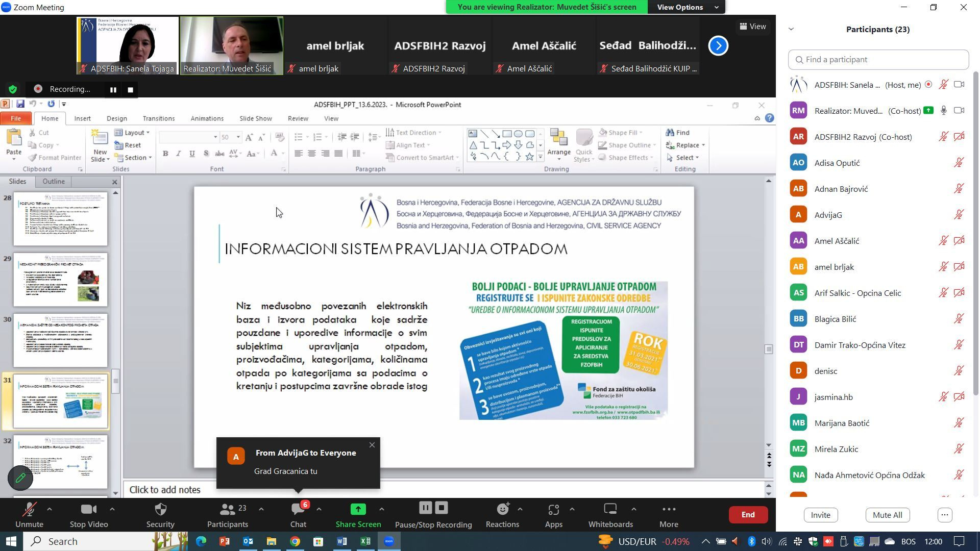The image size is (980, 551).
Task: Expand the arrow next to Share Screen
Action: [x=381, y=509]
